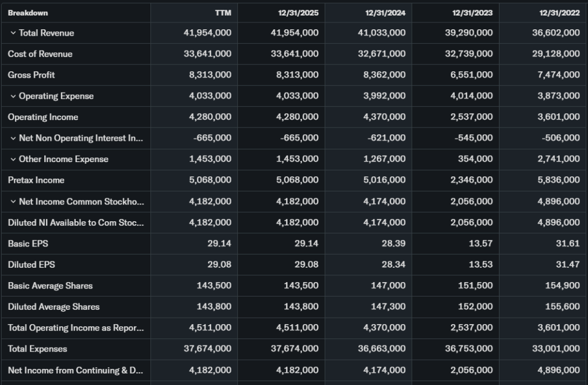Select the TTM column header
588x385 pixels.
point(223,13)
